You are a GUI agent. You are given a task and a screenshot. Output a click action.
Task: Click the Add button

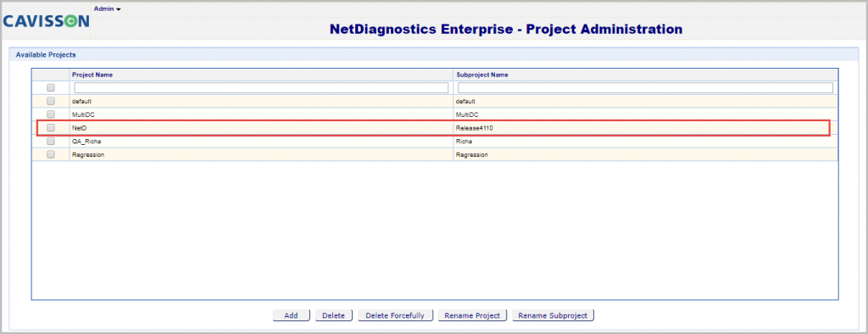tap(292, 315)
